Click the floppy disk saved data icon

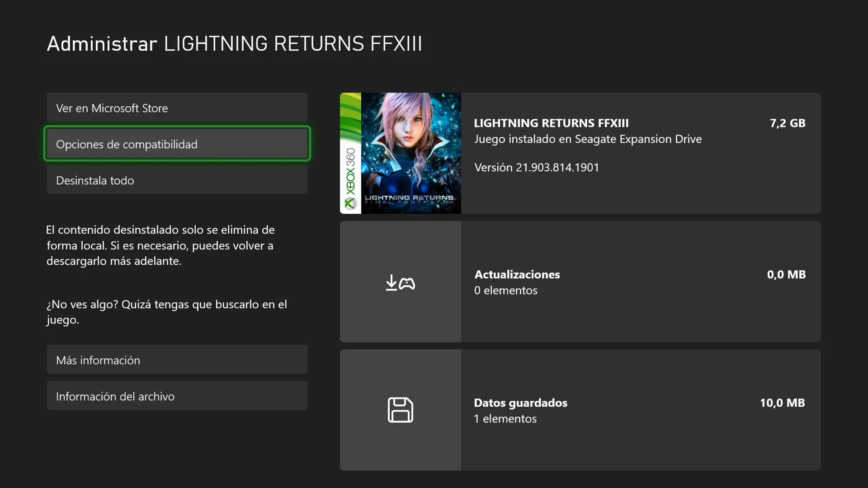(401, 410)
